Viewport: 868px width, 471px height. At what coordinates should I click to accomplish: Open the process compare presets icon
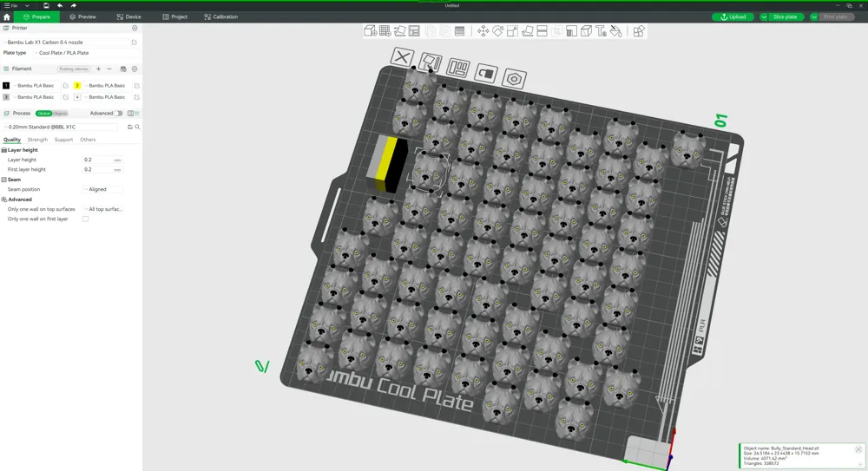tap(137, 113)
